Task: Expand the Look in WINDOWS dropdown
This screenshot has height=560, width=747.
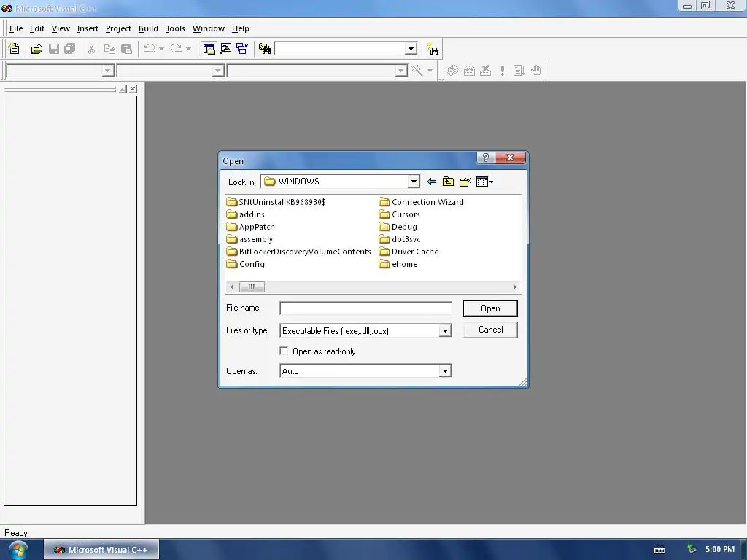Action: click(x=414, y=182)
